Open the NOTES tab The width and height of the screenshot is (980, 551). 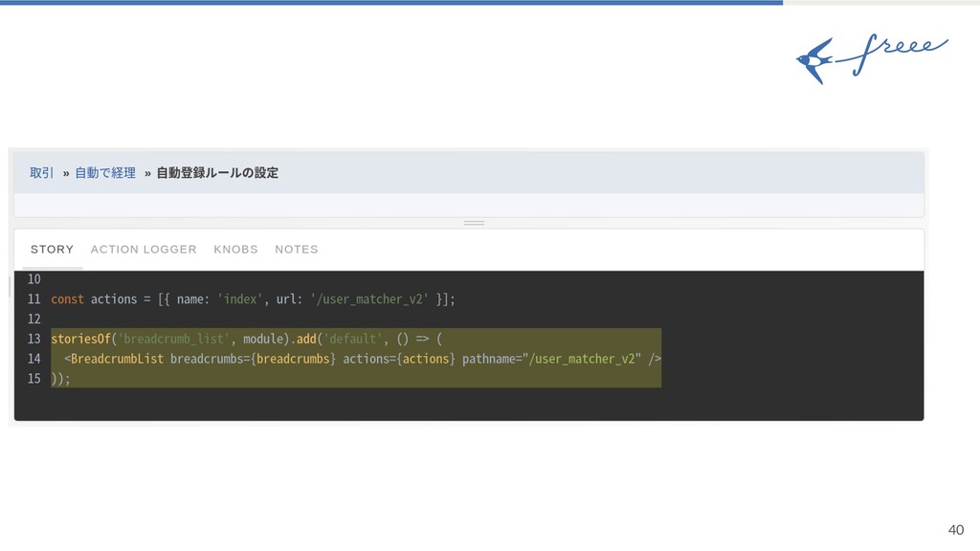tap(297, 250)
